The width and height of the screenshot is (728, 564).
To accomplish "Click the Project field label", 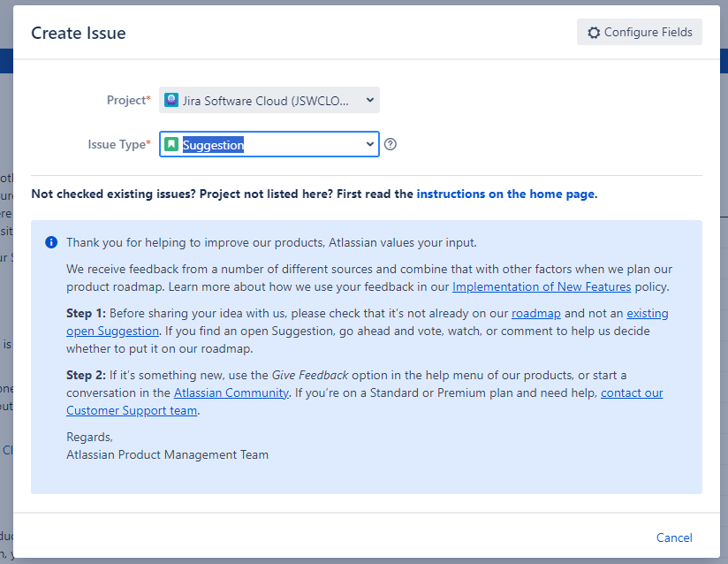I will pos(129,100).
